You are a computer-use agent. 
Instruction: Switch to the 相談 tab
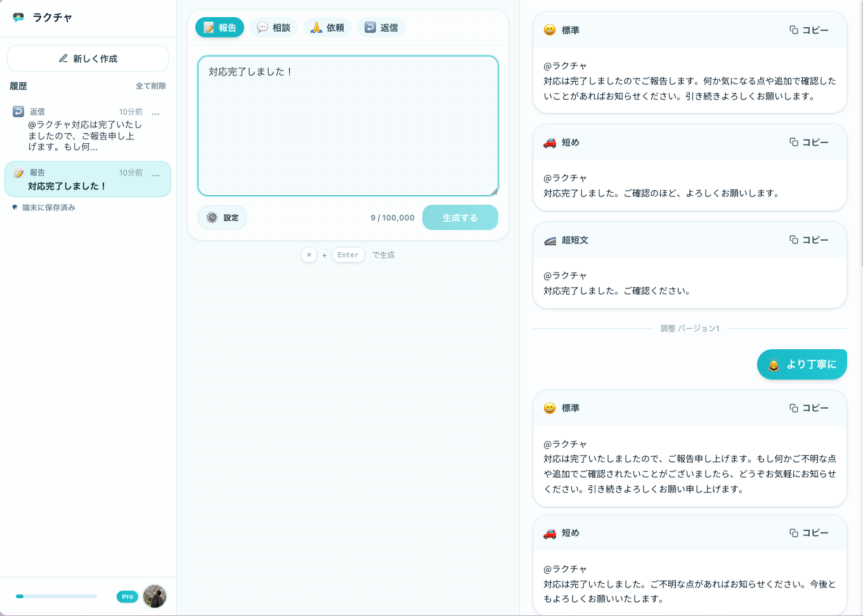(x=273, y=27)
